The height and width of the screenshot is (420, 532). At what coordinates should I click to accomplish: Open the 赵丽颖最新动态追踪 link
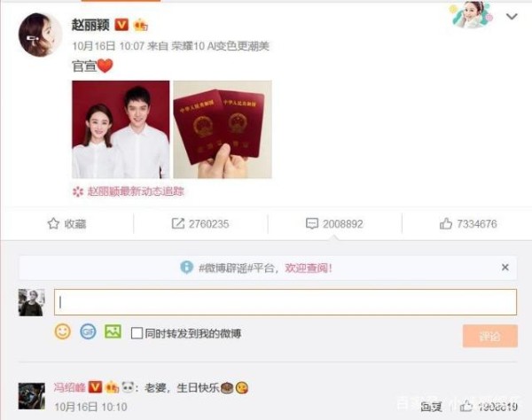pos(136,191)
